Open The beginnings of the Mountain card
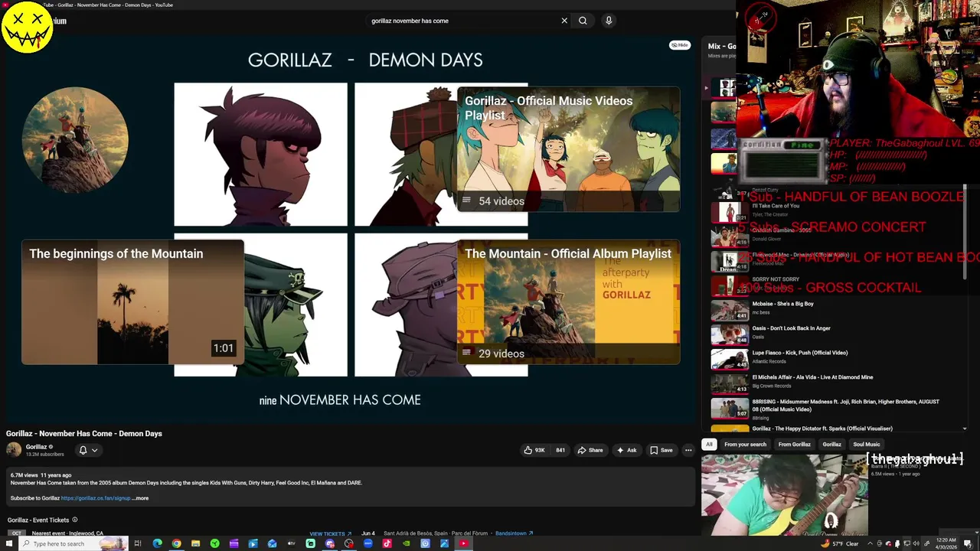980x551 pixels. pyautogui.click(x=132, y=302)
